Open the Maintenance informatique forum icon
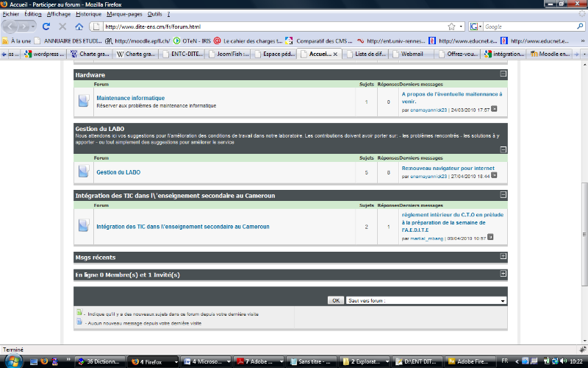588x368 pixels. (84, 101)
